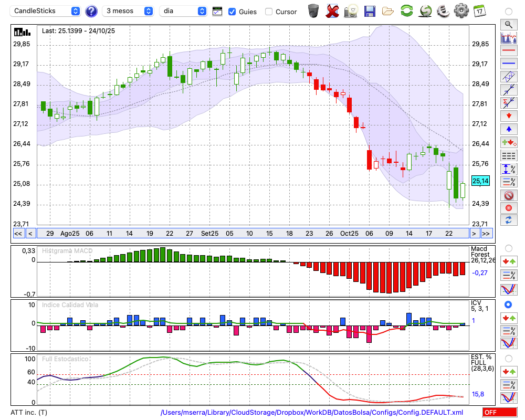Select the trend line with blue arrows tool

pos(509,90)
